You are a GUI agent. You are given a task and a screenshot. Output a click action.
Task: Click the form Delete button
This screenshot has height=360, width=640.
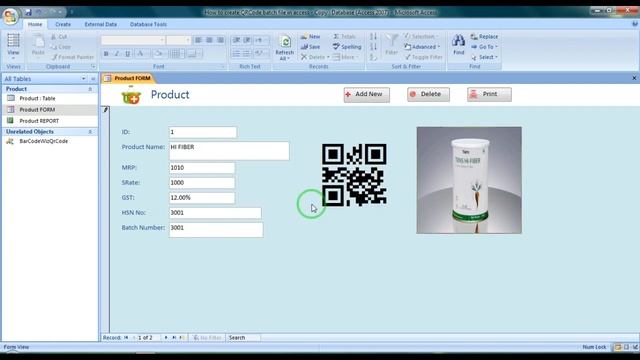[428, 94]
